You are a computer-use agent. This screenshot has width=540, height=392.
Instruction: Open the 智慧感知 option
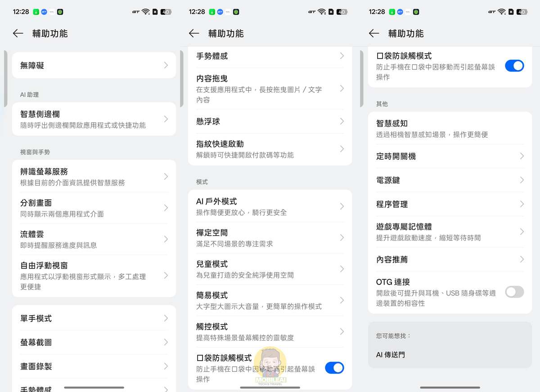click(450, 129)
